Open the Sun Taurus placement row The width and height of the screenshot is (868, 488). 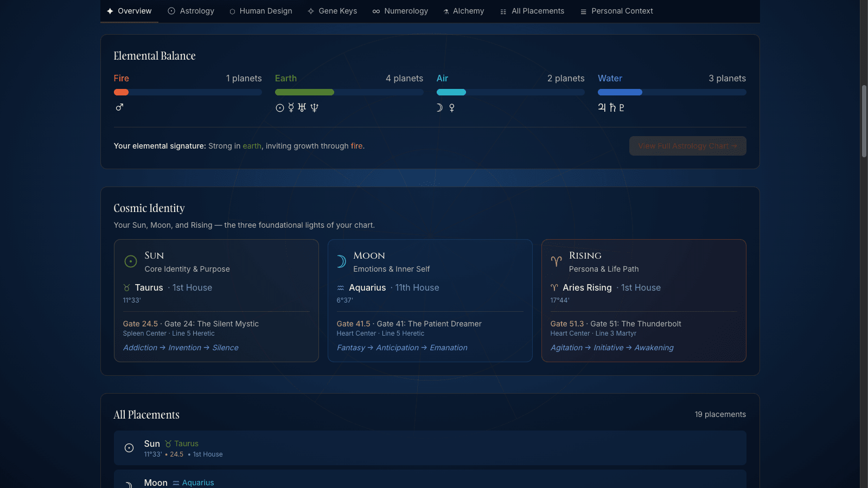pos(430,448)
